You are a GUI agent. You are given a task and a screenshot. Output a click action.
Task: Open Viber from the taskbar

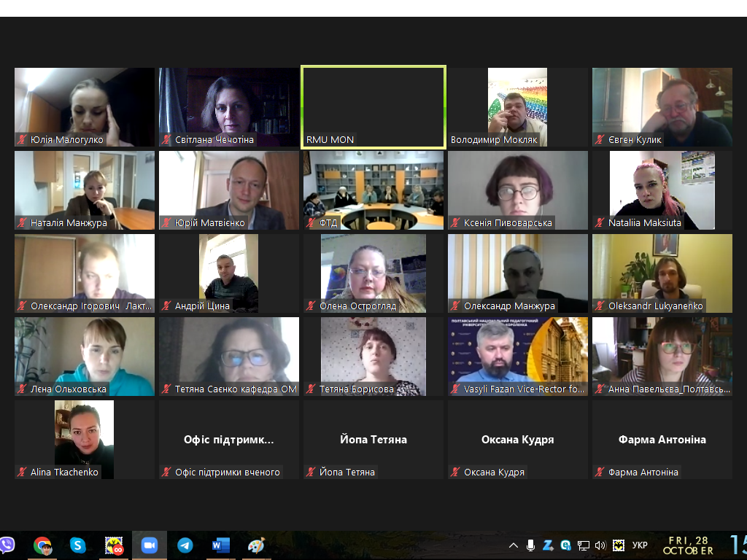click(7, 545)
